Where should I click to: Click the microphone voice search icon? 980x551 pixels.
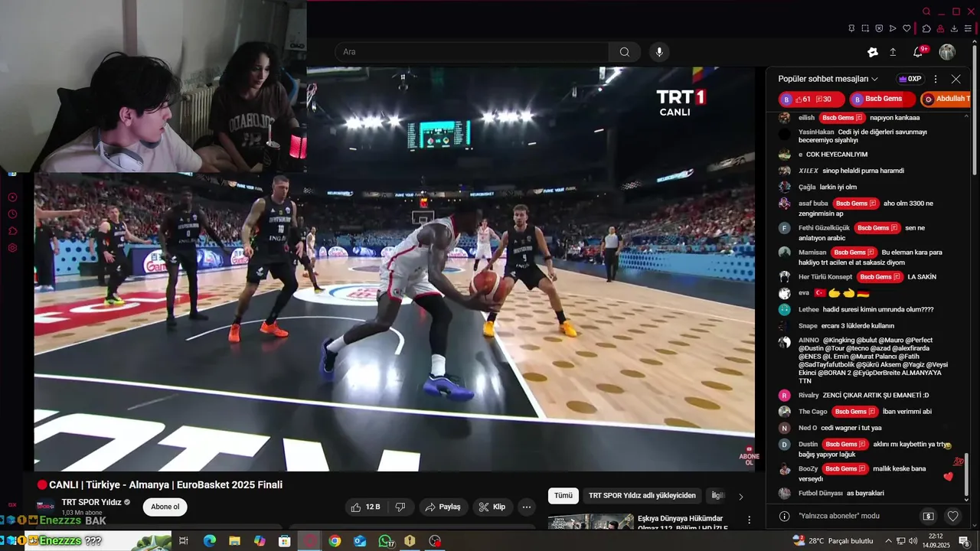[x=659, y=52]
